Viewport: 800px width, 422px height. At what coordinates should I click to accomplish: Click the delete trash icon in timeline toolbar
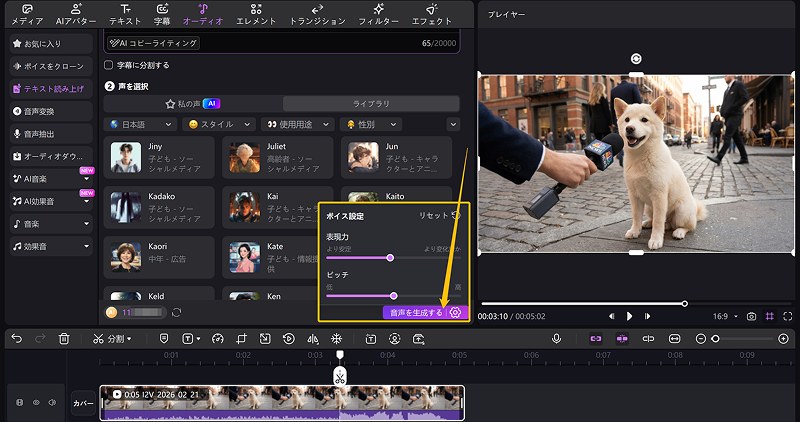tap(64, 339)
